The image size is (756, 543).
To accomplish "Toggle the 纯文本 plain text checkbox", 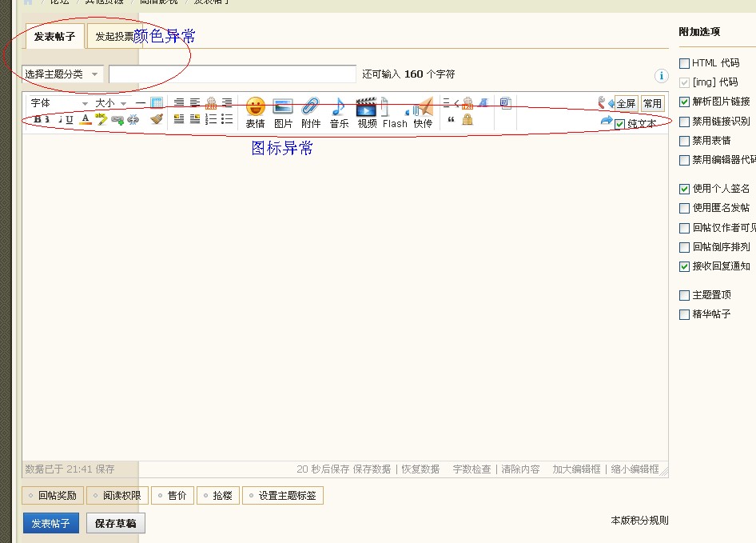I will pyautogui.click(x=620, y=124).
